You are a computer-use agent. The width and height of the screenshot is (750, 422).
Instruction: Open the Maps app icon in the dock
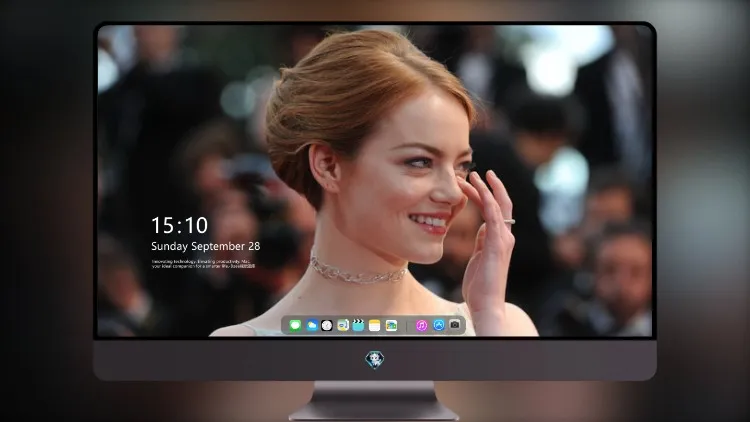point(343,325)
